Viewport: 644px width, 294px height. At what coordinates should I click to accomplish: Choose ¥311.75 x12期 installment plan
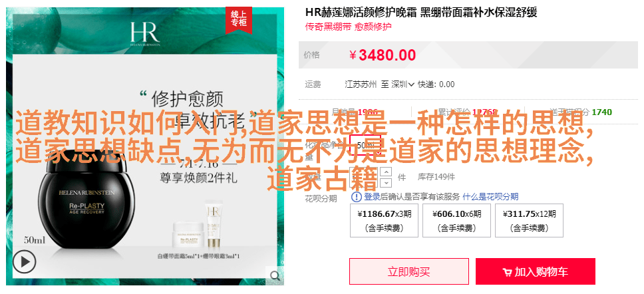click(x=529, y=221)
